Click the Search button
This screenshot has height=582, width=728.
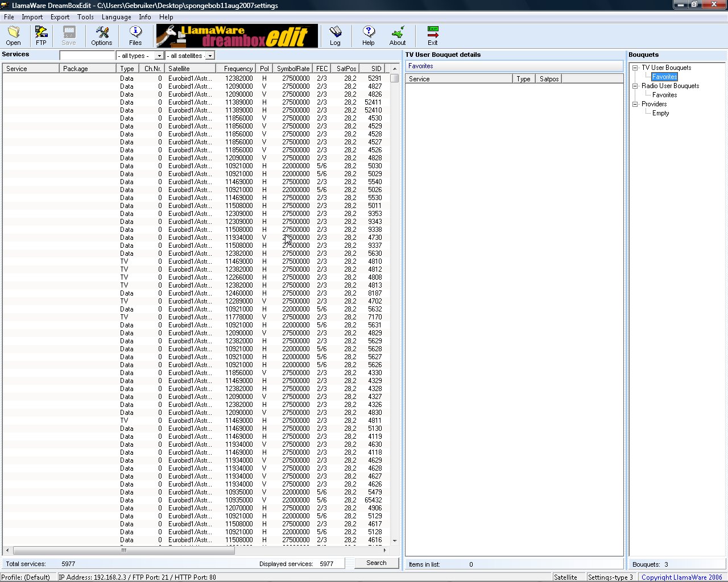[x=376, y=563]
